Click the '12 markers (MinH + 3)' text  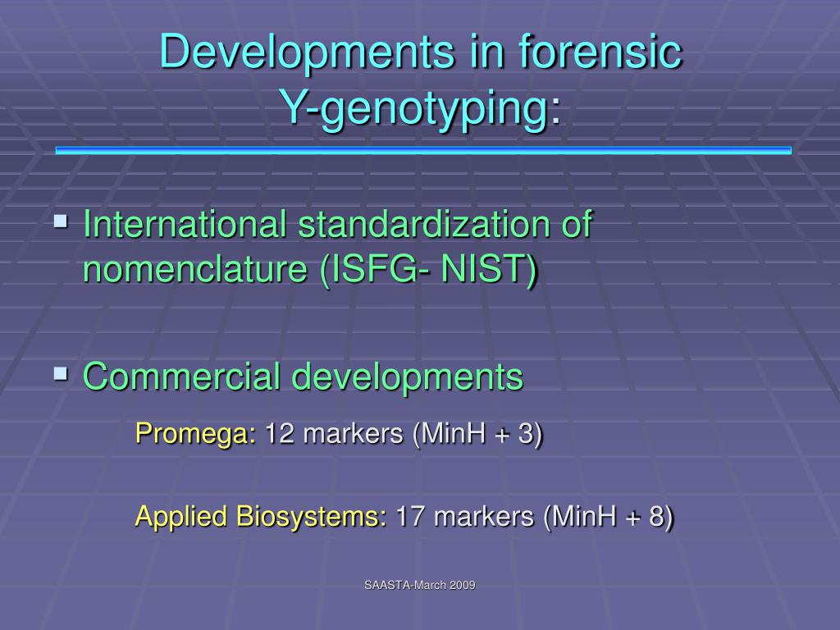coord(404,434)
